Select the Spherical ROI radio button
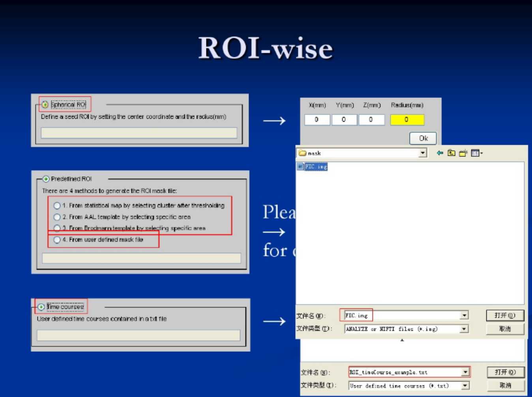Viewport: 532px width, 397px height. click(x=45, y=105)
